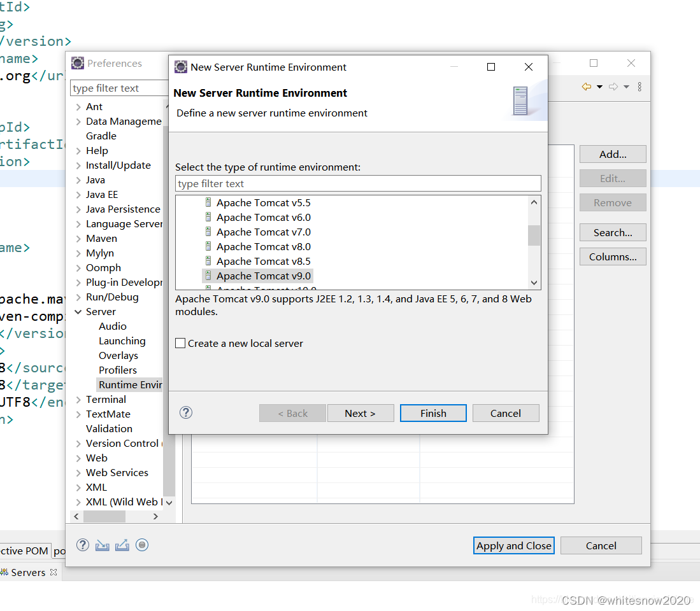Click the server icon beside Apache Tomcat v9.0
Viewport: 700px width, 611px height.
click(208, 276)
